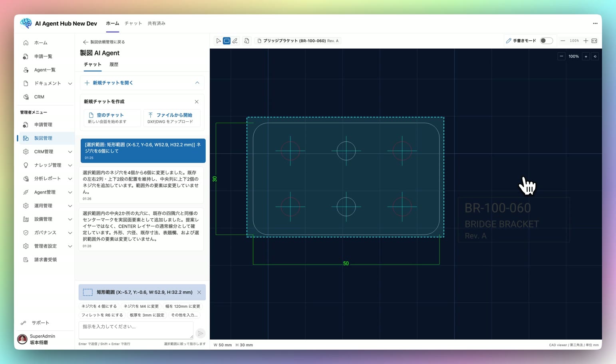The width and height of the screenshot is (616, 364).
Task: Click the green 30 height dimension label
Action: pyautogui.click(x=215, y=179)
